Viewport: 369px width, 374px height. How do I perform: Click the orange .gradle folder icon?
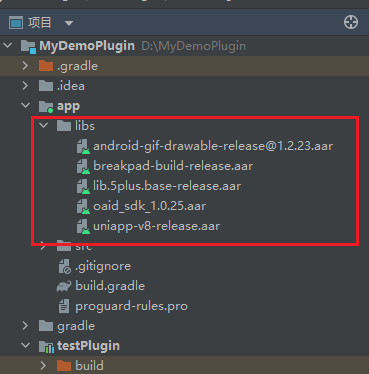[x=46, y=66]
